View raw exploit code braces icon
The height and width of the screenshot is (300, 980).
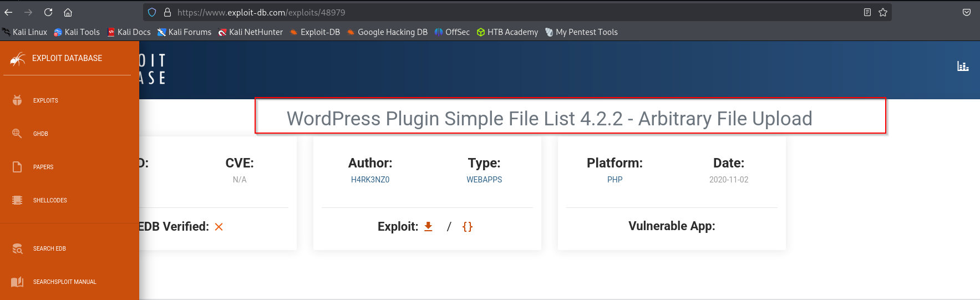[468, 226]
